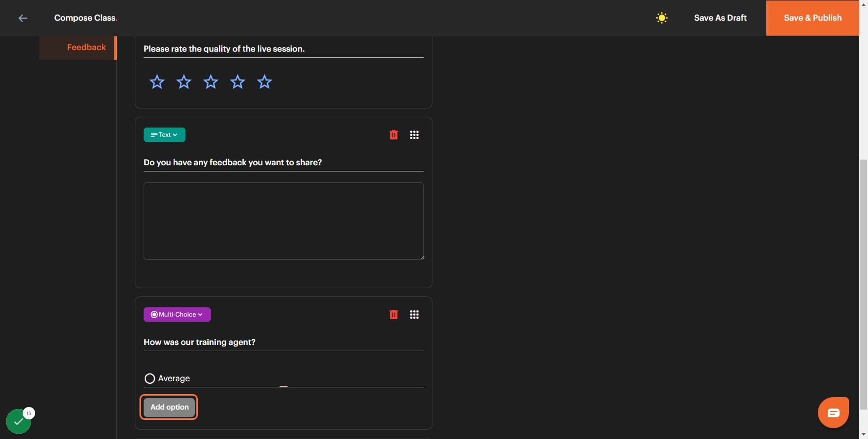Viewport: 868px width, 439px height.
Task: Delete the Text feedback question
Action: coord(394,135)
